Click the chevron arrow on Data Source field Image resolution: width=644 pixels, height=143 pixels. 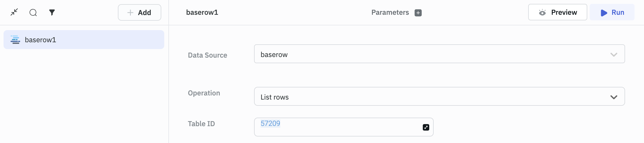point(614,55)
